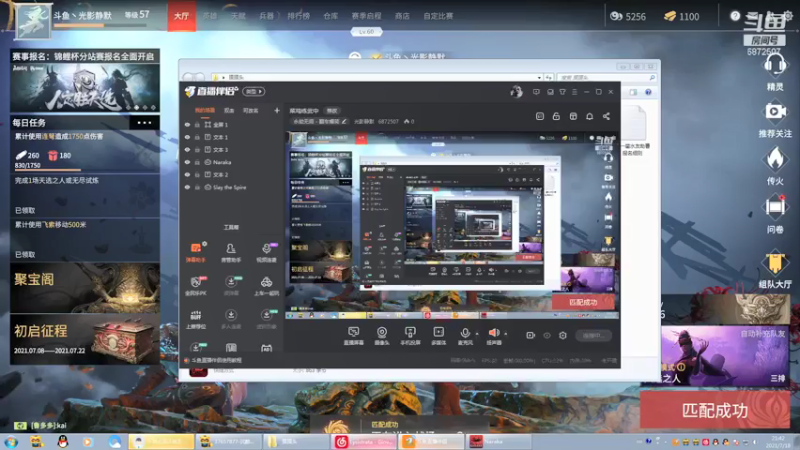Hide the Slay the Spire source
Screen dimensions: 800x450
(x=187, y=187)
